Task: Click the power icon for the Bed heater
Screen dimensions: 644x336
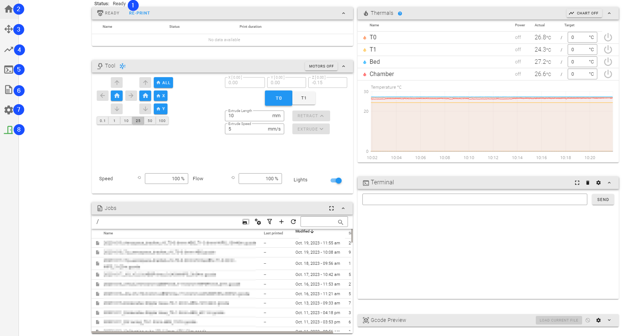Action: pyautogui.click(x=608, y=62)
